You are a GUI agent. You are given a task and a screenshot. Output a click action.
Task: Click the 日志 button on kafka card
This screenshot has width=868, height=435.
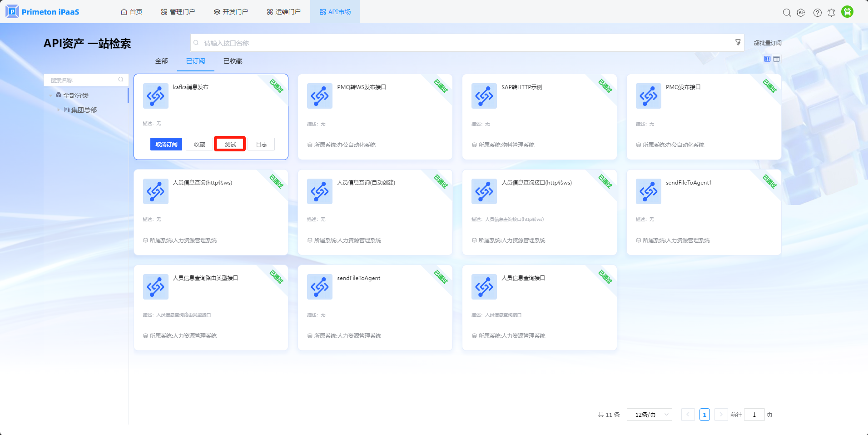pyautogui.click(x=261, y=144)
